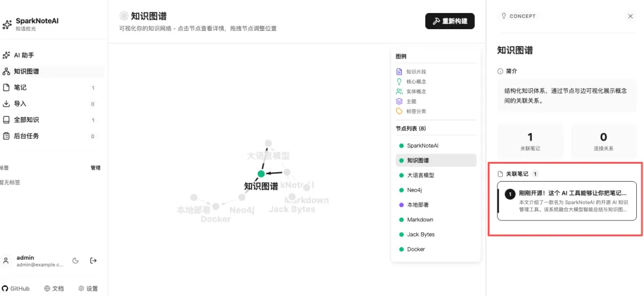The image size is (644, 296).
Task: Select 本地部署 in the node list
Action: (x=436, y=204)
